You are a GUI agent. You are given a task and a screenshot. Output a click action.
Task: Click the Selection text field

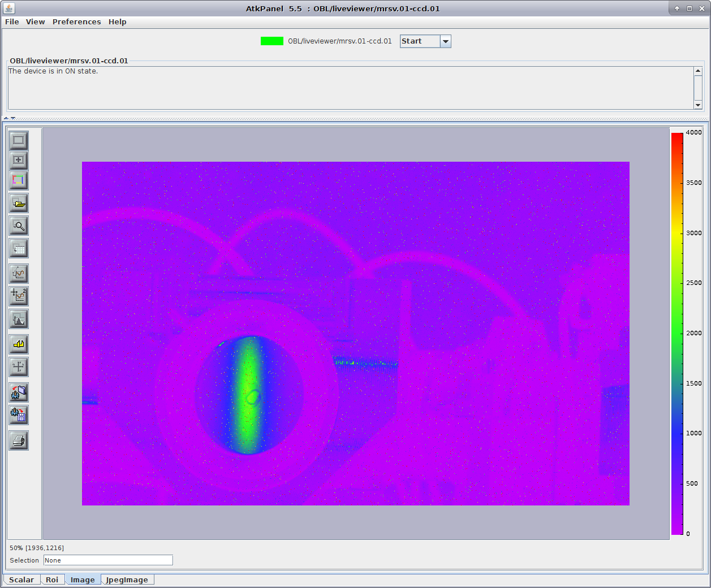point(108,560)
